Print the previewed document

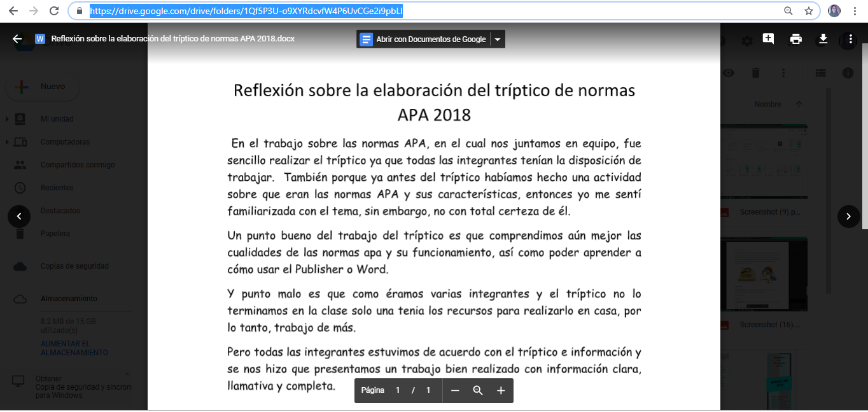(x=795, y=39)
